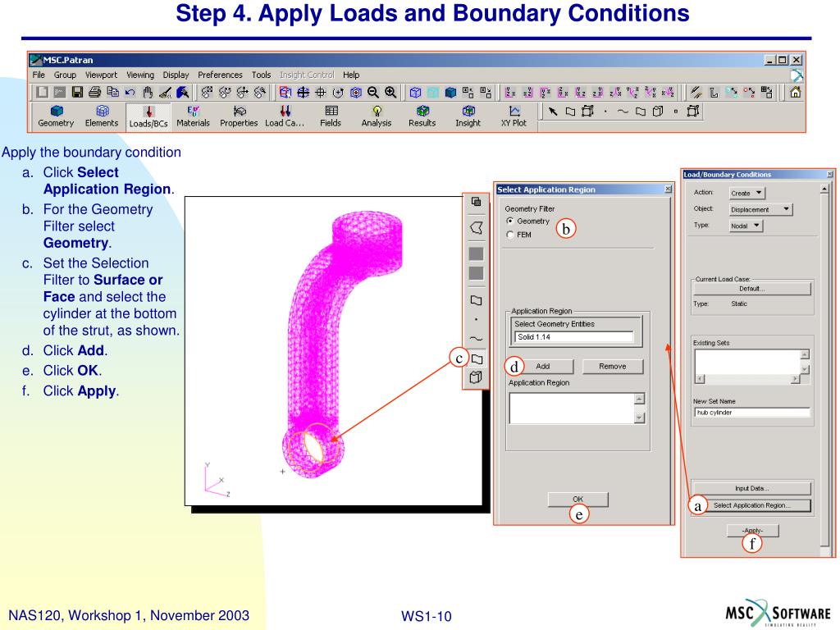This screenshot has width=840, height=630.
Task: Choose the Point filter in vertical select menu
Action: click(x=476, y=320)
